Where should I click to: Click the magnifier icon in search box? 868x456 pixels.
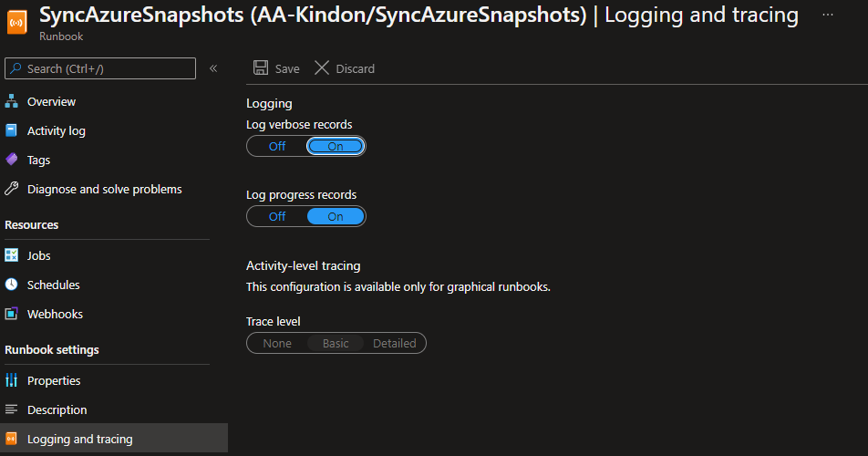click(x=15, y=68)
